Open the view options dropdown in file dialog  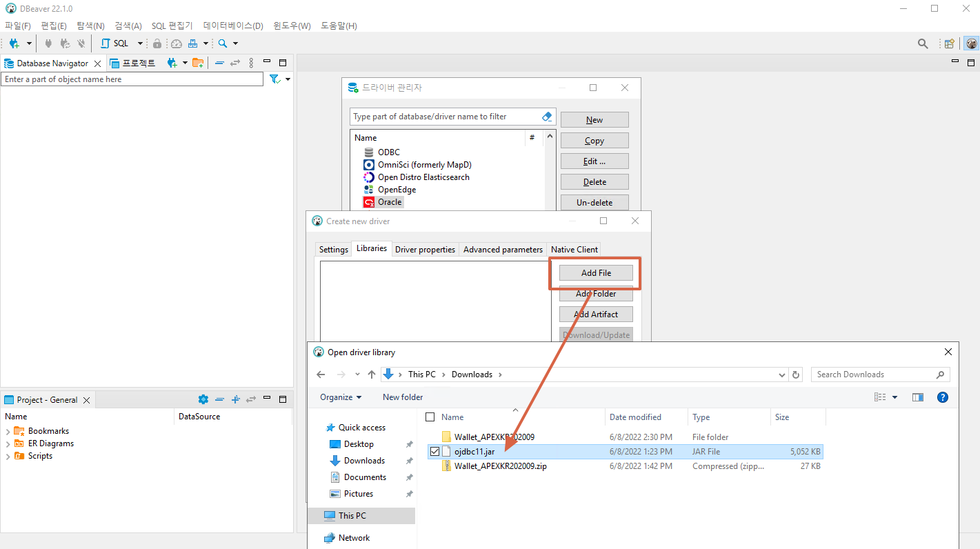coord(894,397)
